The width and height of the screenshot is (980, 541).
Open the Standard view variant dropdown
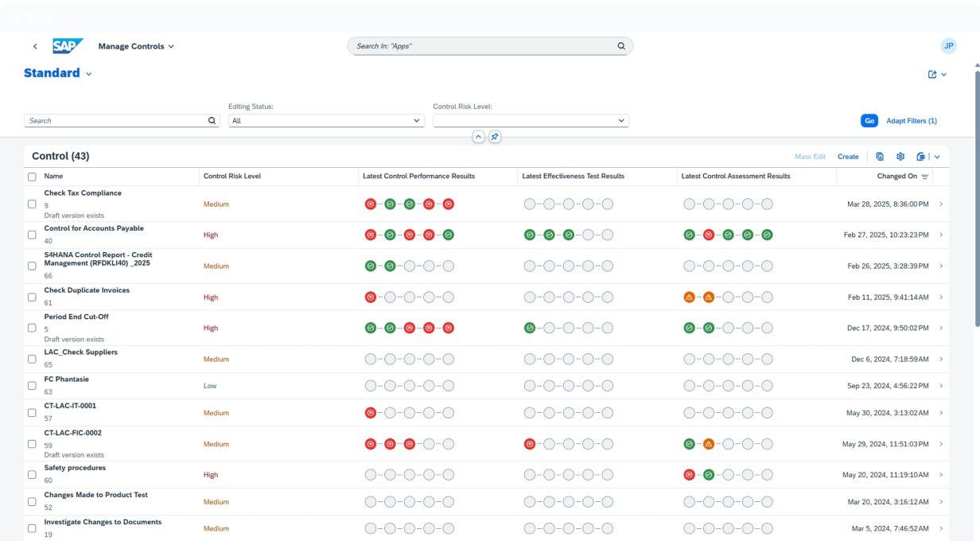coord(88,74)
